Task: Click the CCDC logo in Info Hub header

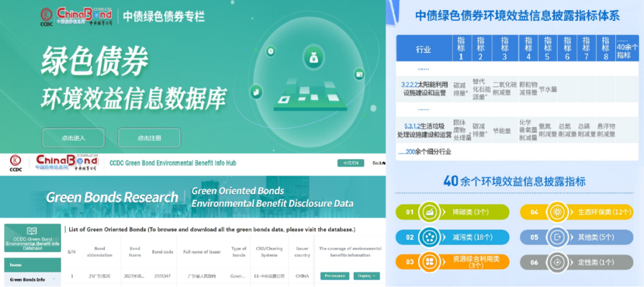Action: coord(16,163)
